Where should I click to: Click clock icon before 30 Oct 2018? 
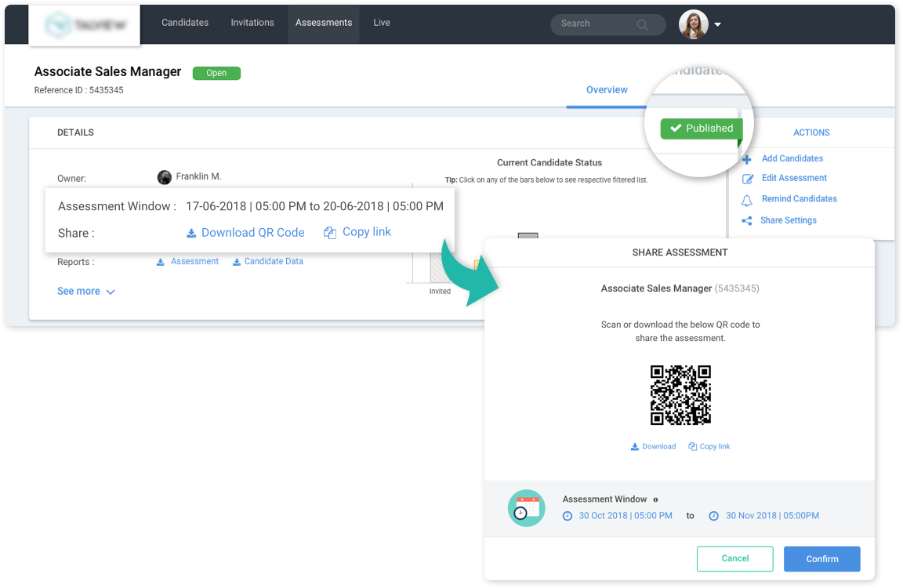568,516
